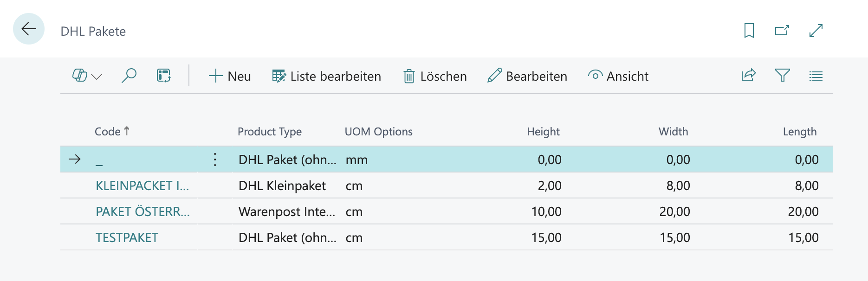Viewport: 868px width, 281px height.
Task: Click the share icon
Action: [x=748, y=75]
